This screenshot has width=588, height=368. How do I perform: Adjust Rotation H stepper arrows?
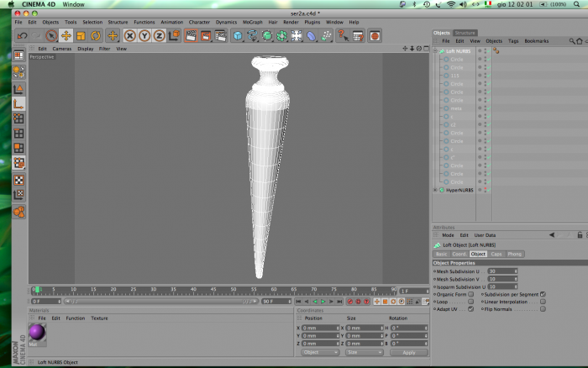pos(426,328)
